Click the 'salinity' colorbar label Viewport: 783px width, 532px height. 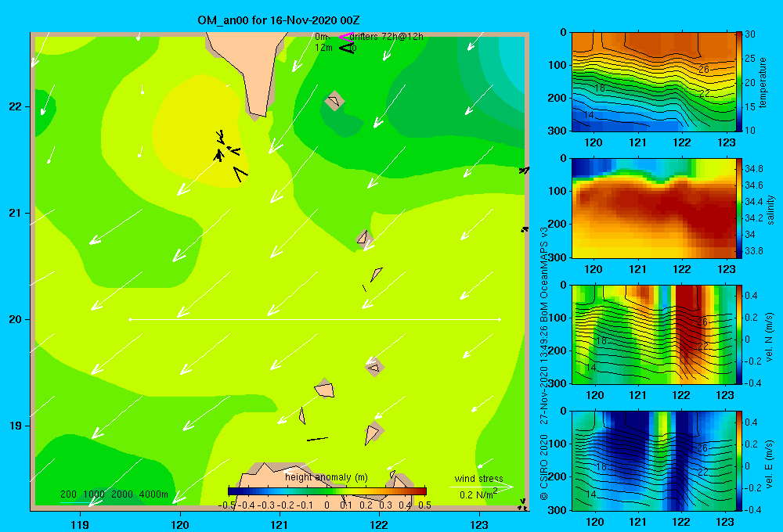pos(770,210)
